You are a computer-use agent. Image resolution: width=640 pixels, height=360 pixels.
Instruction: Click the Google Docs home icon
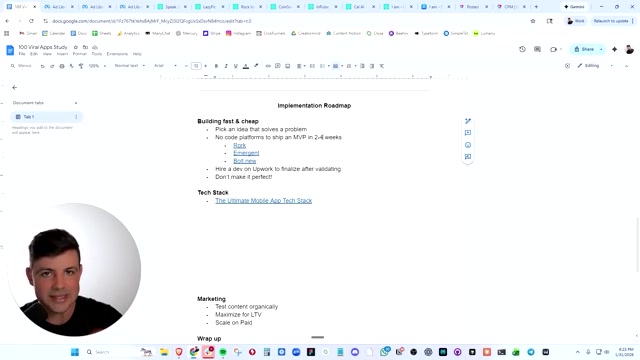10,50
